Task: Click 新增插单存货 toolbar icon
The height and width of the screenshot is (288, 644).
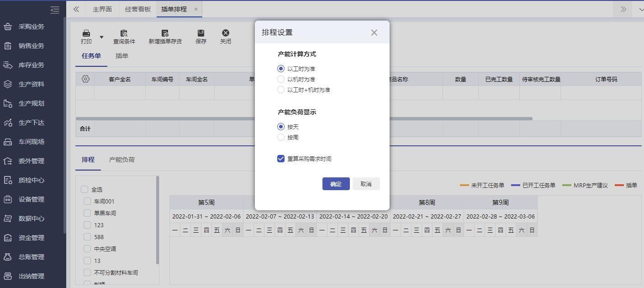Action: (165, 33)
